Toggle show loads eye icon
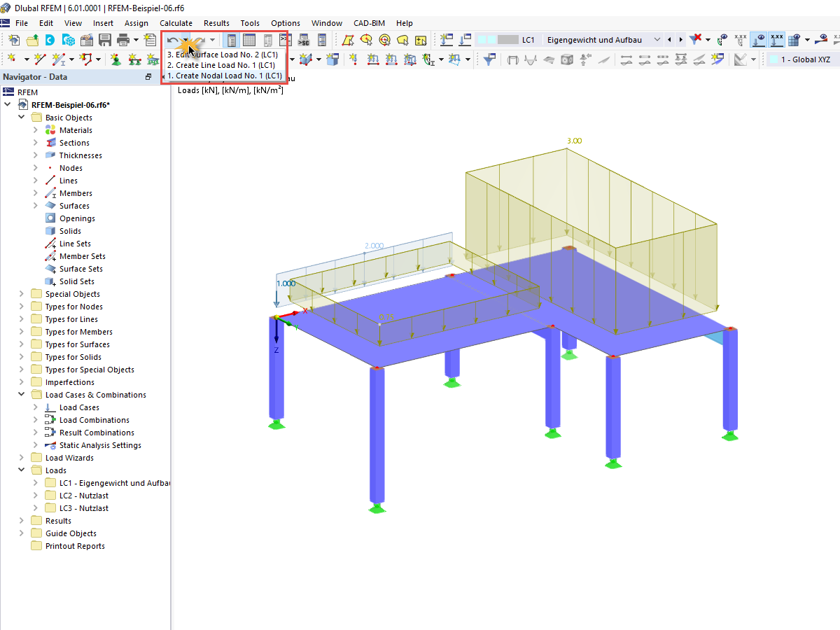This screenshot has height=630, width=840. tap(759, 40)
